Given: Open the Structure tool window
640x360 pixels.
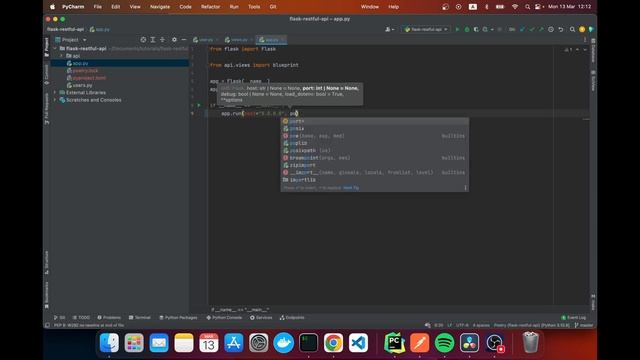Looking at the screenshot, I should point(47,262).
